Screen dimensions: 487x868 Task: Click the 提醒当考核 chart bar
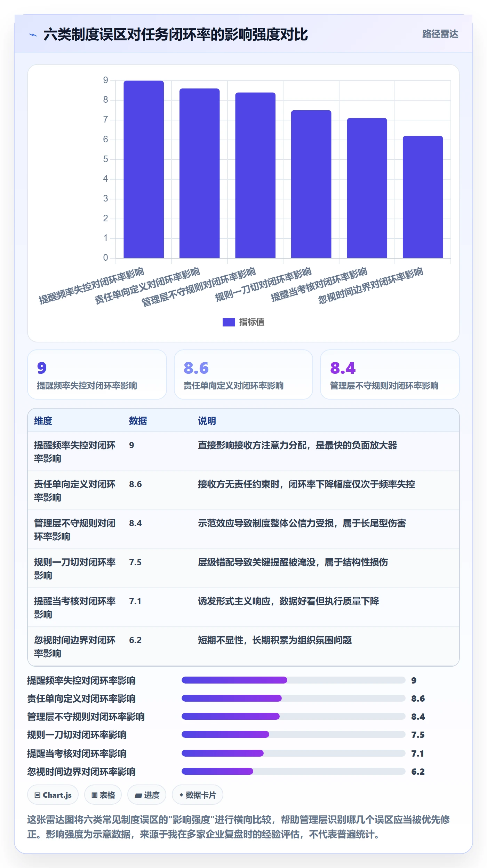pyautogui.click(x=367, y=188)
